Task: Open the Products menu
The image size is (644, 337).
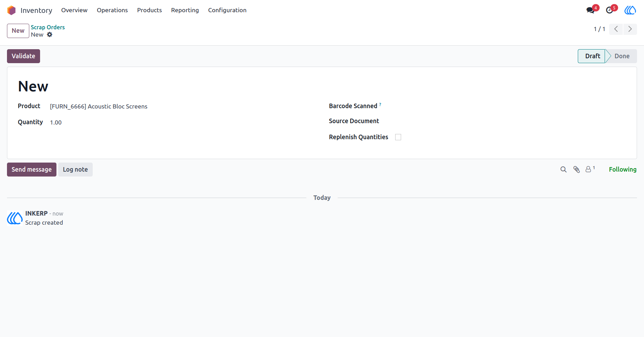Action: [149, 10]
